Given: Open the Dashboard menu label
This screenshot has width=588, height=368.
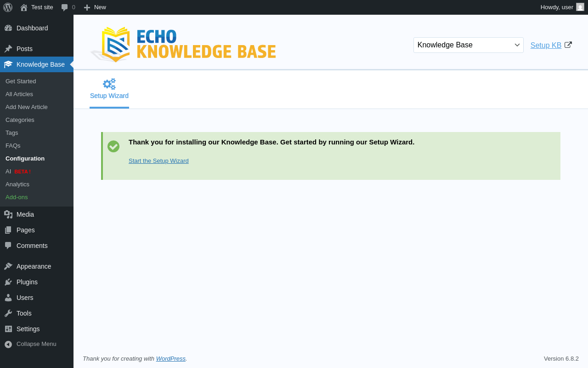Looking at the screenshot, I should pyautogui.click(x=32, y=28).
